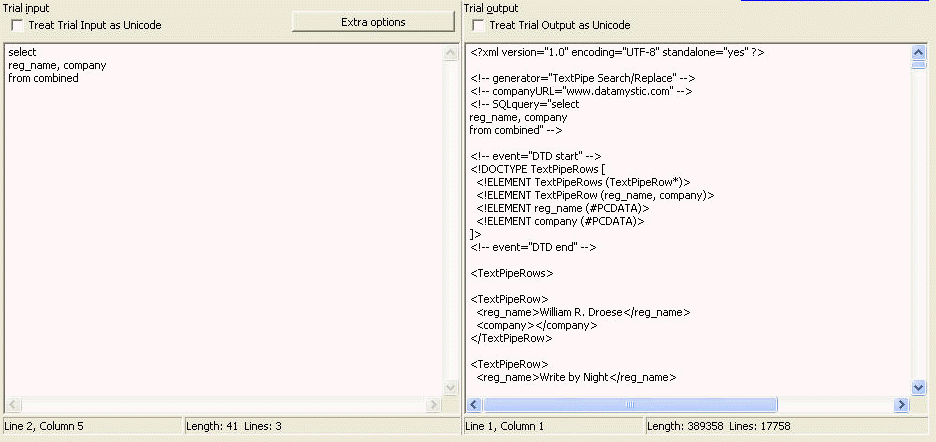Open the Extra options button

click(373, 22)
